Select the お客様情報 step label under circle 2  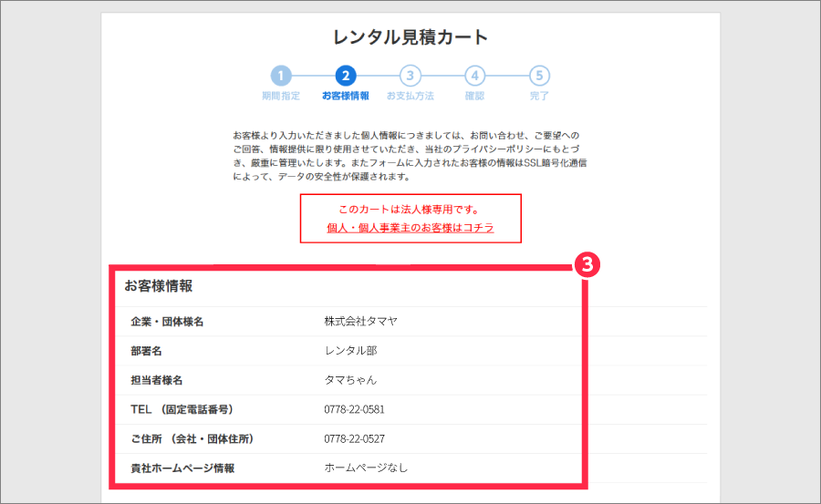pyautogui.click(x=346, y=96)
